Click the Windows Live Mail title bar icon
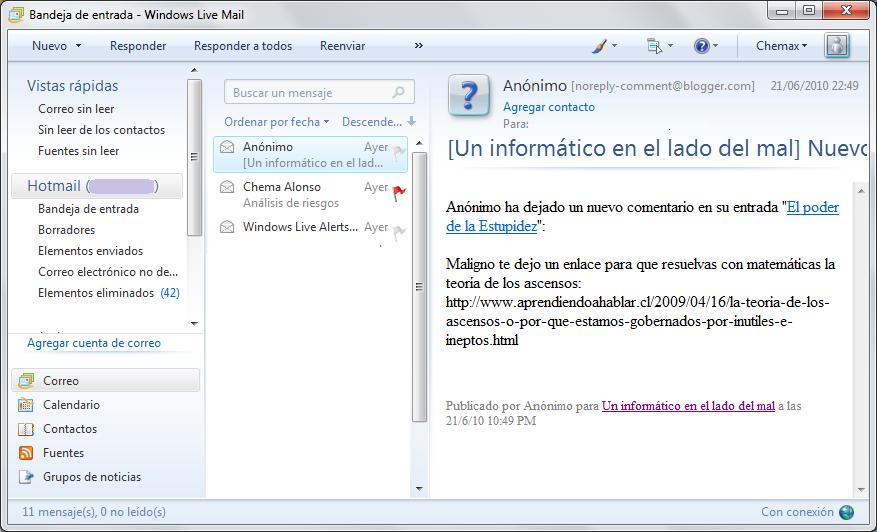This screenshot has height=532, width=877. point(16,15)
